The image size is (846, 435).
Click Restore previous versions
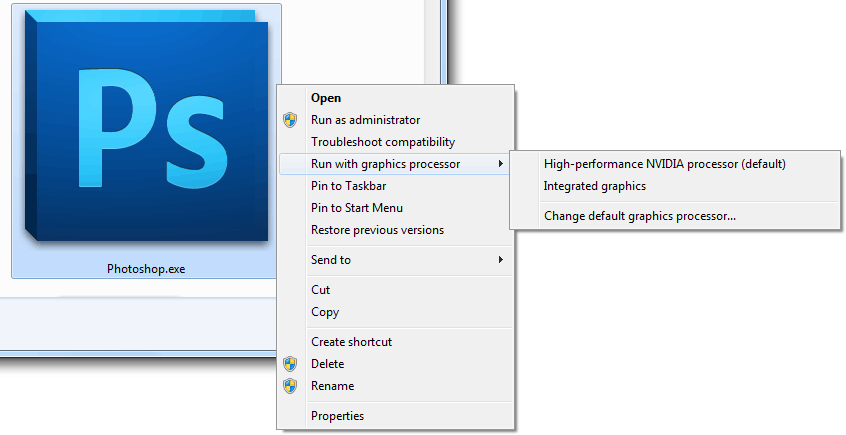click(395, 230)
